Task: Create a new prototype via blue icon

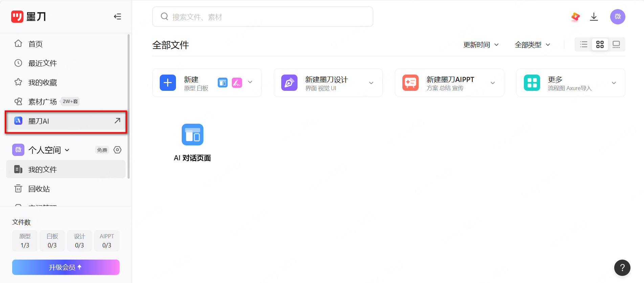Action: click(x=223, y=82)
